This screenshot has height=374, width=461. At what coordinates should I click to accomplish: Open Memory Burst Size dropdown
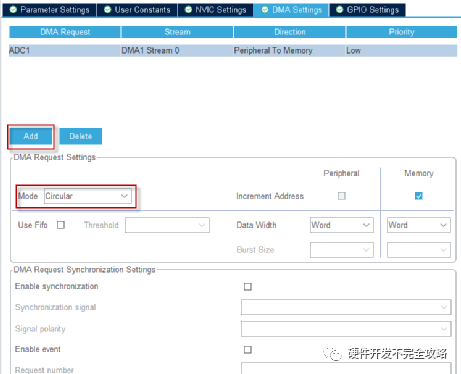[419, 250]
